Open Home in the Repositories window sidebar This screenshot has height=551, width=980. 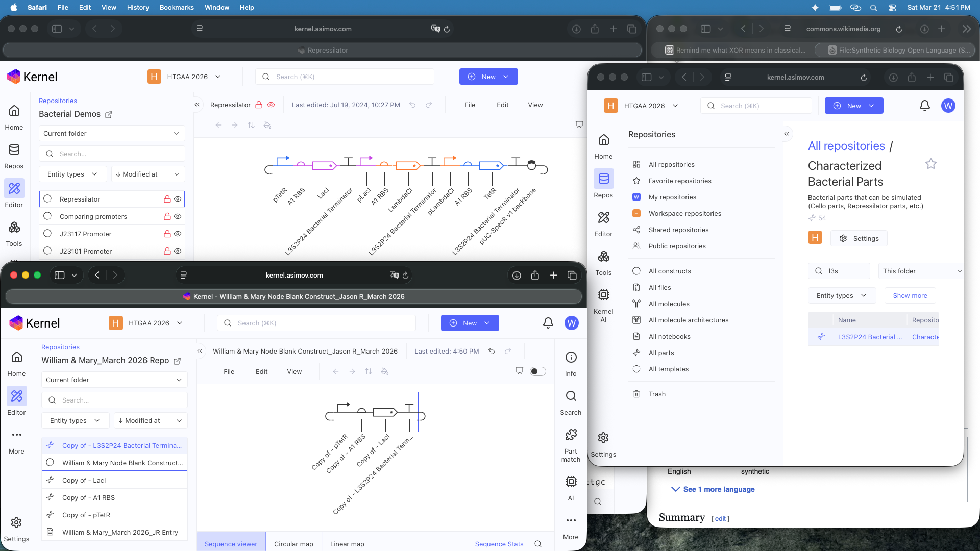point(603,146)
